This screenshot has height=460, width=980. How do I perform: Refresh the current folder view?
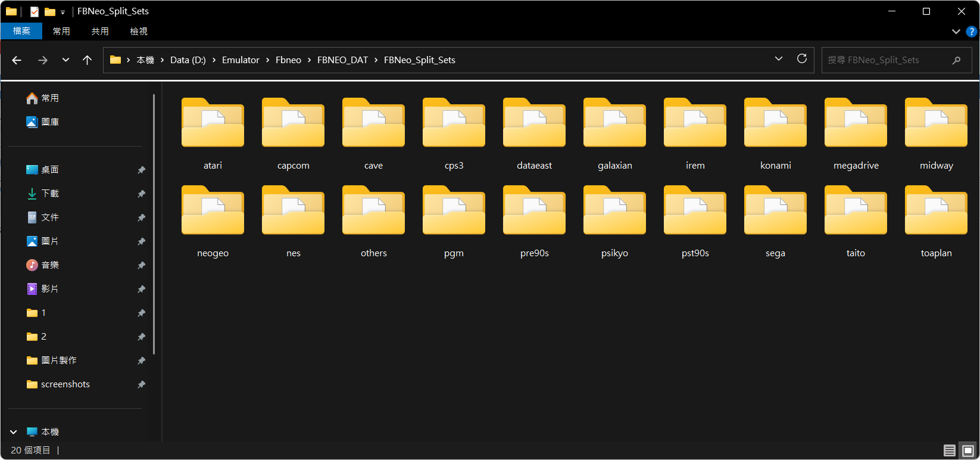point(802,59)
